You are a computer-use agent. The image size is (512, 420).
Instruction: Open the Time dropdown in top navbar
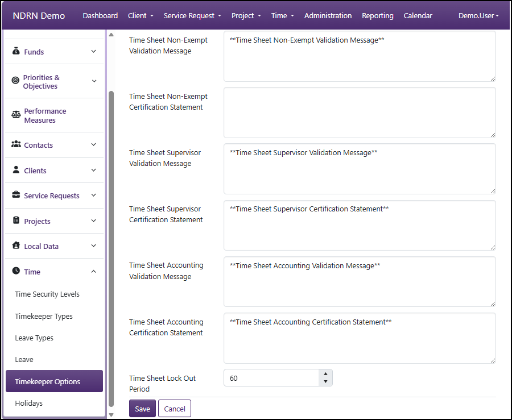282,16
